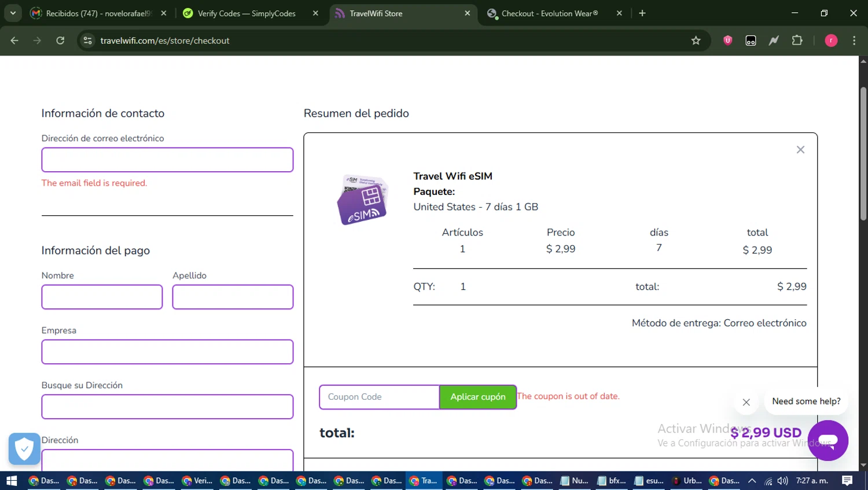The image size is (868, 490).
Task: Bookmark this page with star icon
Action: 696,40
